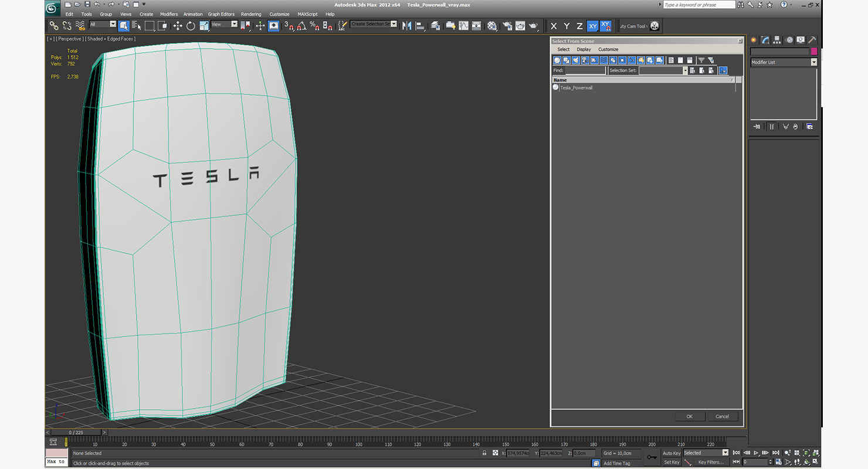The width and height of the screenshot is (868, 469).
Task: Open the Modifiers menu
Action: (x=169, y=14)
